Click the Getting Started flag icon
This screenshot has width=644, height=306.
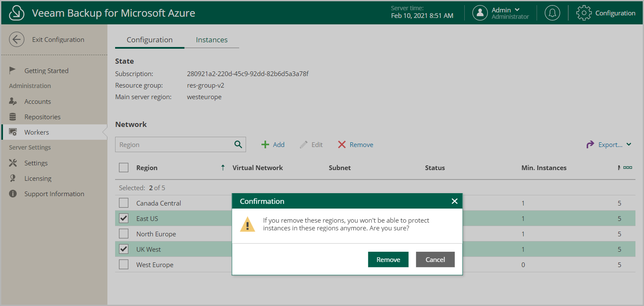13,71
